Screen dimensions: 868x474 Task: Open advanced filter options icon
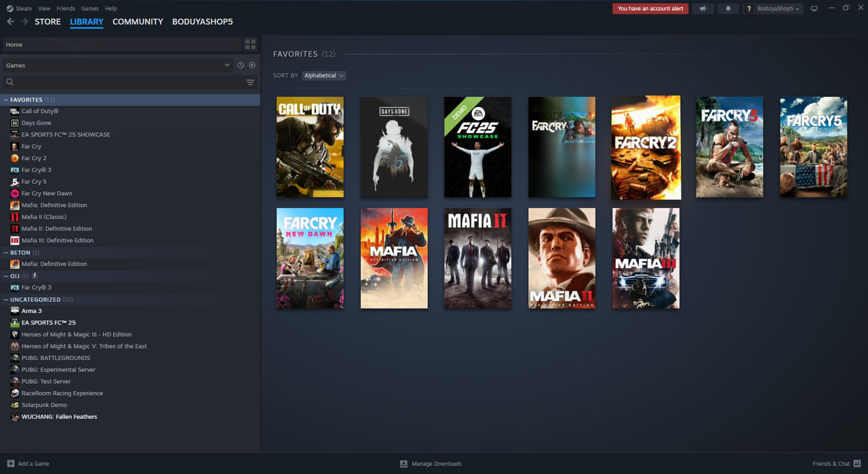pyautogui.click(x=250, y=82)
